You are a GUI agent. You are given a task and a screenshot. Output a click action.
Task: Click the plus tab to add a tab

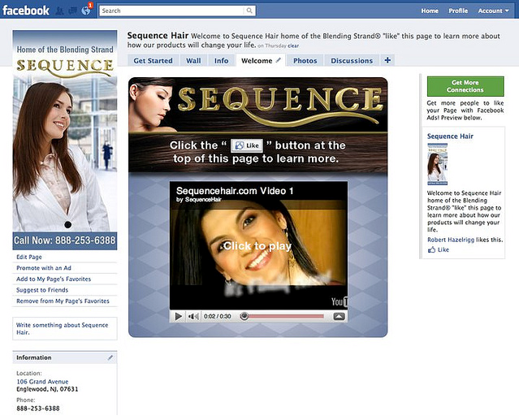[387, 60]
